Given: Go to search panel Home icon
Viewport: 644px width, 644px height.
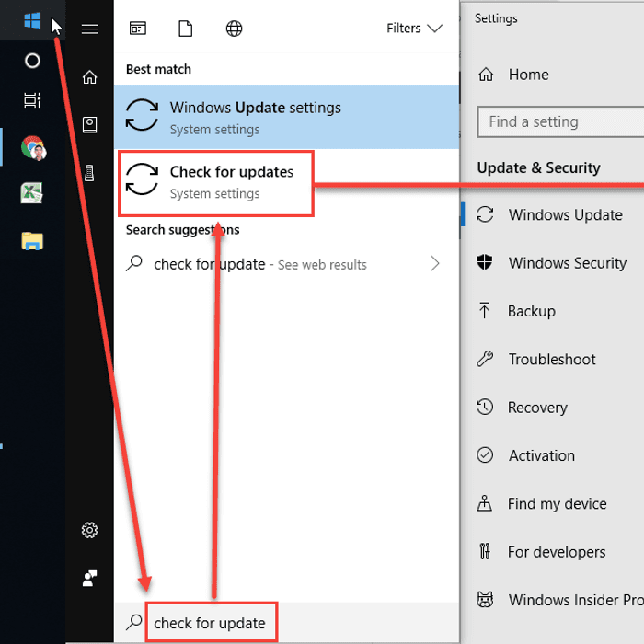Looking at the screenshot, I should click(89, 76).
